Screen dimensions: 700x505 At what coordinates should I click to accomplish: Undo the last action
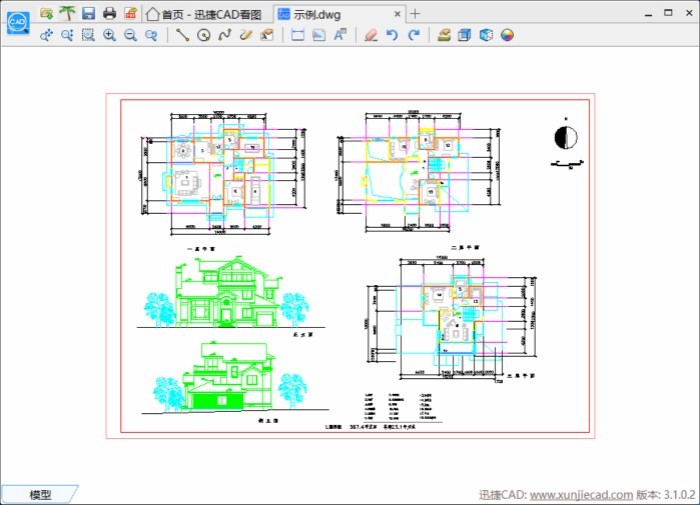point(392,35)
